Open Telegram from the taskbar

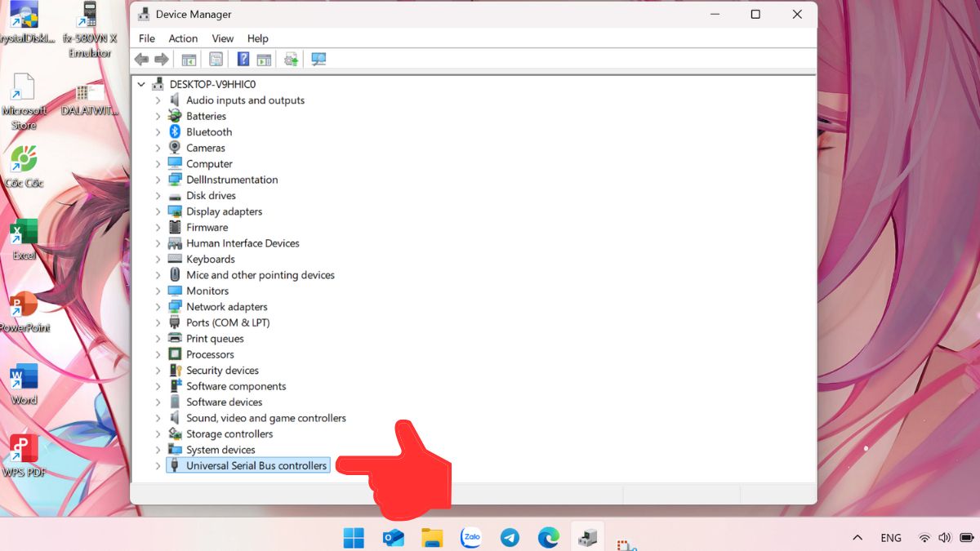(510, 537)
